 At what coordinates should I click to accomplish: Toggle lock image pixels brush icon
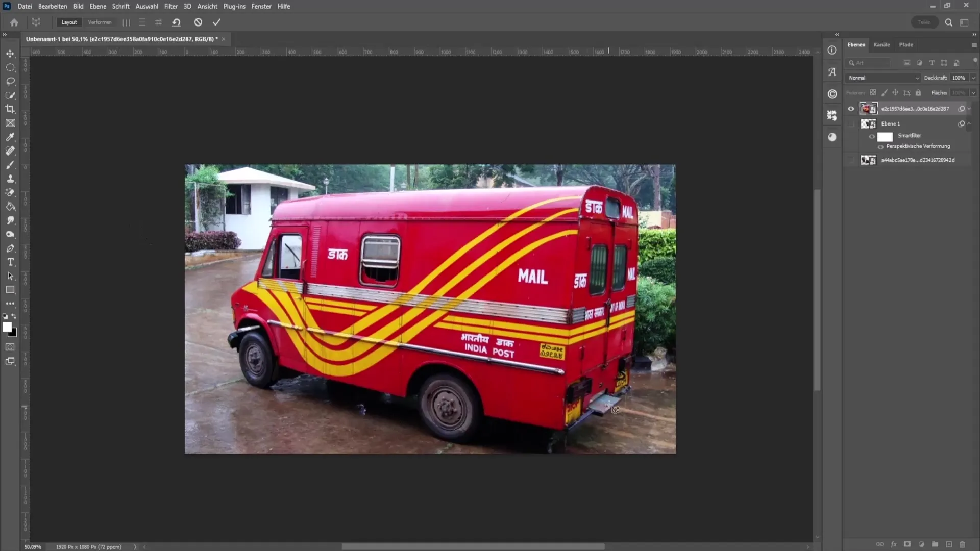point(884,92)
